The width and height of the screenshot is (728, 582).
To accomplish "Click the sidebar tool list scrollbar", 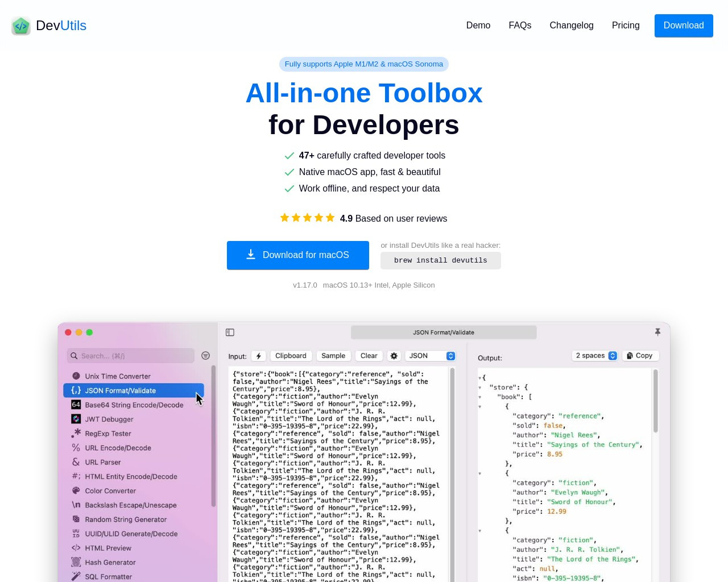I will (213, 436).
